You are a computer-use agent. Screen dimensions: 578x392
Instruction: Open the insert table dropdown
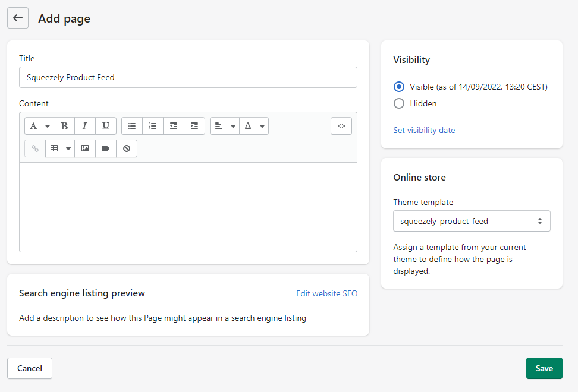pos(60,148)
